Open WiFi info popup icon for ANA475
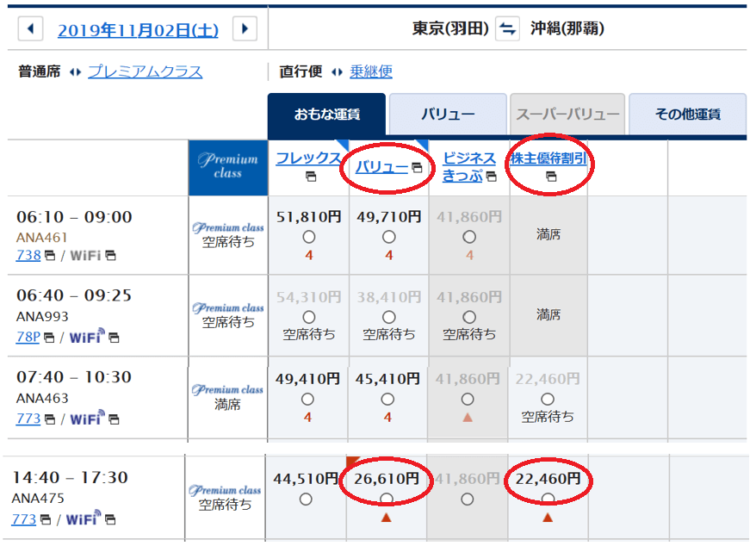The height and width of the screenshot is (546, 756). click(x=110, y=519)
